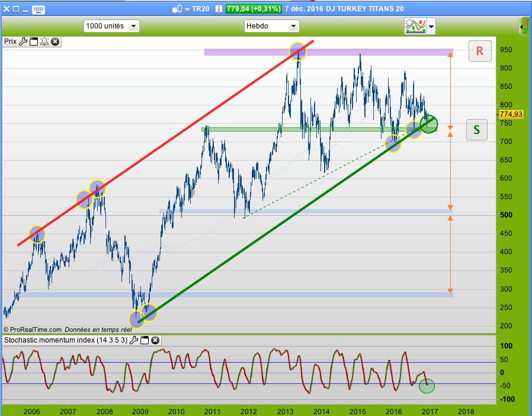Image resolution: width=532 pixels, height=416 pixels.
Task: Click the -50 label on the stochastic axis
Action: (505, 385)
